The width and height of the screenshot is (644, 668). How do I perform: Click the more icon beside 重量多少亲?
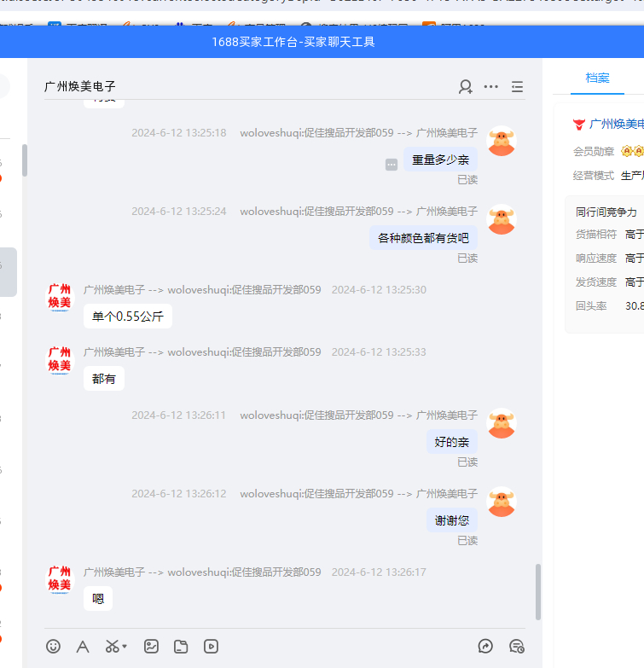click(392, 165)
